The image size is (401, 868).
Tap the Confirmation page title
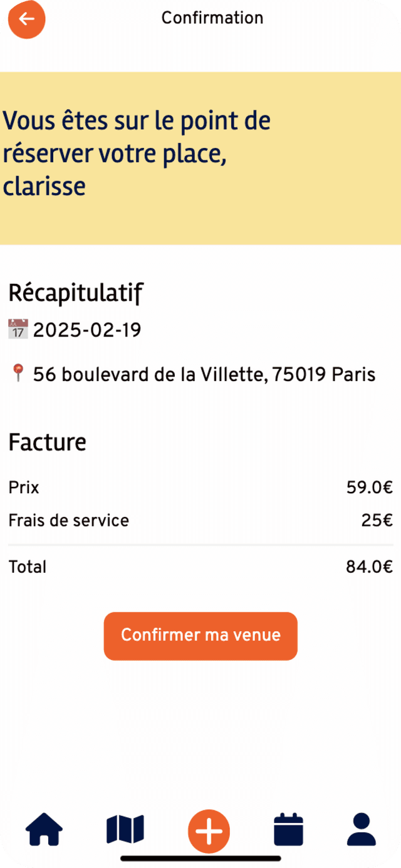(x=212, y=18)
